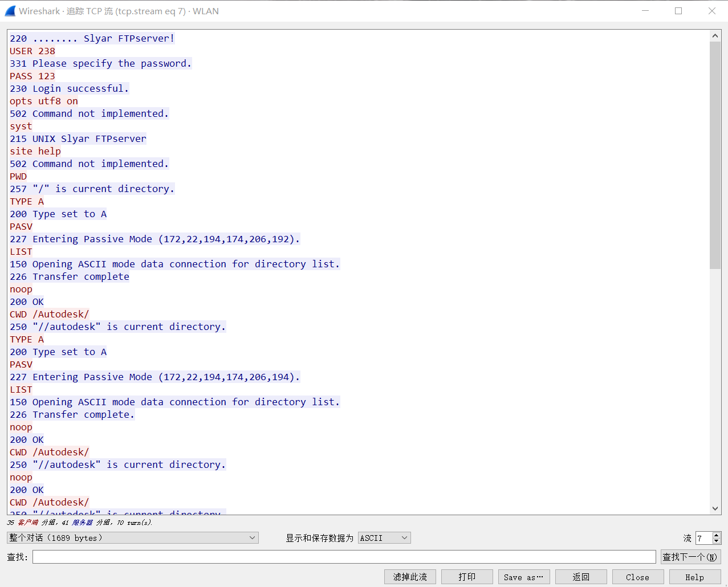Screen dimensions: 728x587
Task: Click the line '215 UNIX Slyar FTPserver'
Action: [x=78, y=138]
